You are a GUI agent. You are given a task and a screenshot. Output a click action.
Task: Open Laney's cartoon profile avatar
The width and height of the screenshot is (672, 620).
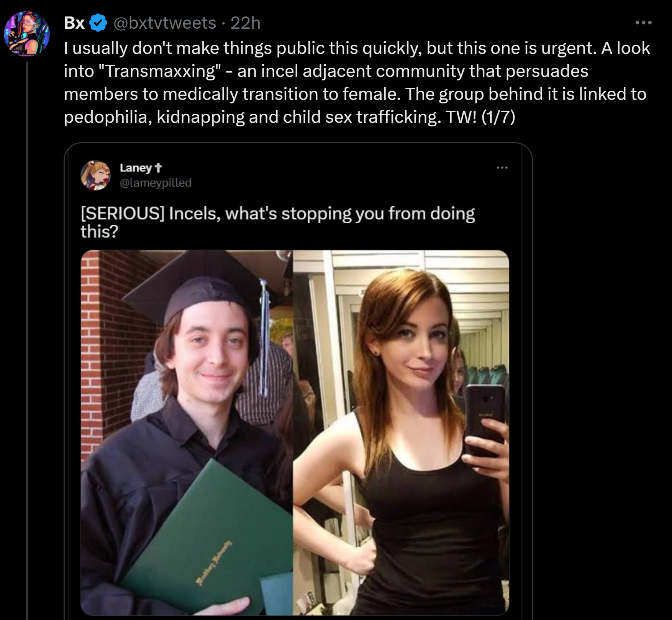pos(96,175)
